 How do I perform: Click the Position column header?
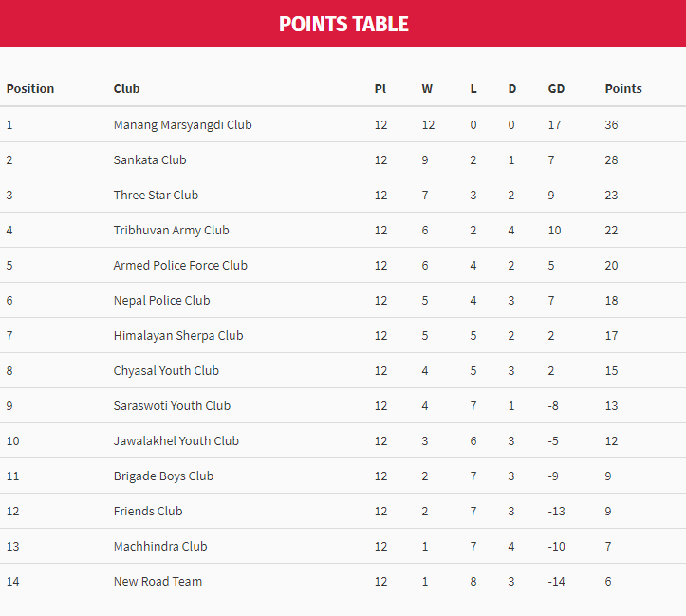tap(30, 89)
